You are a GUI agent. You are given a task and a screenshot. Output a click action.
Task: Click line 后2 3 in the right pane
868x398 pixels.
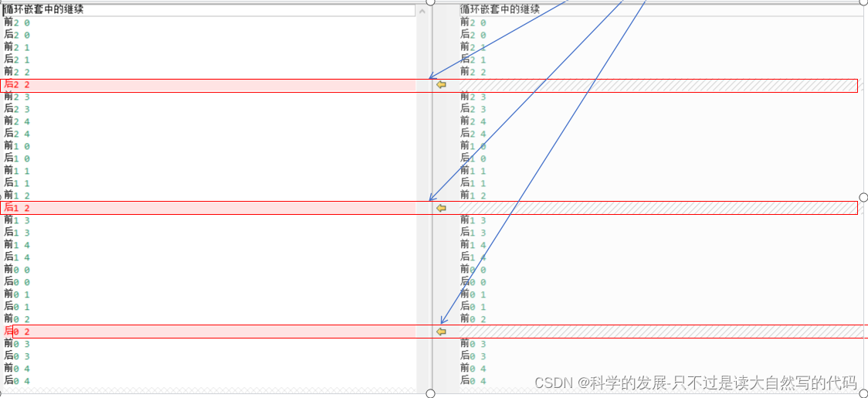(473, 109)
